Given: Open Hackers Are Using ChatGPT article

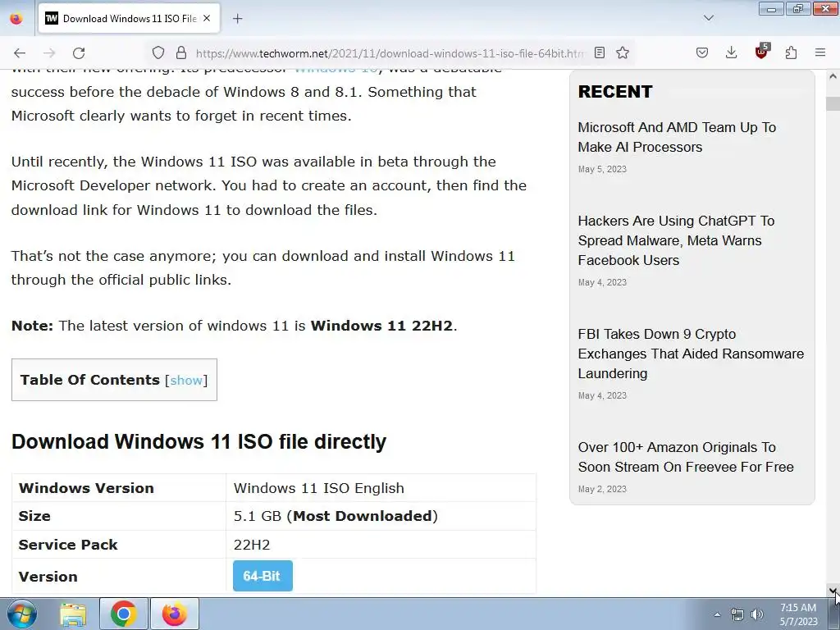Looking at the screenshot, I should [x=676, y=240].
